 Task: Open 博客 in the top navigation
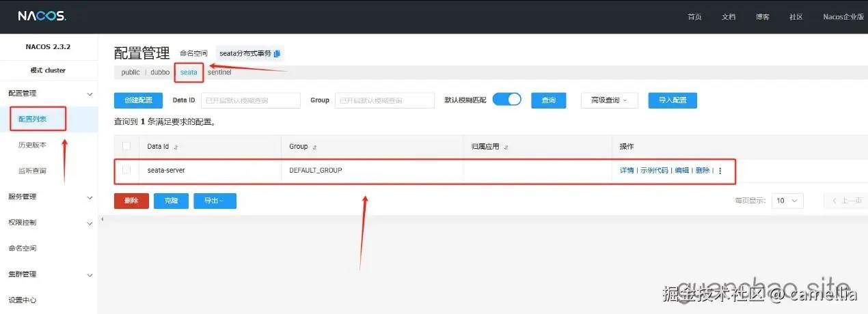762,17
